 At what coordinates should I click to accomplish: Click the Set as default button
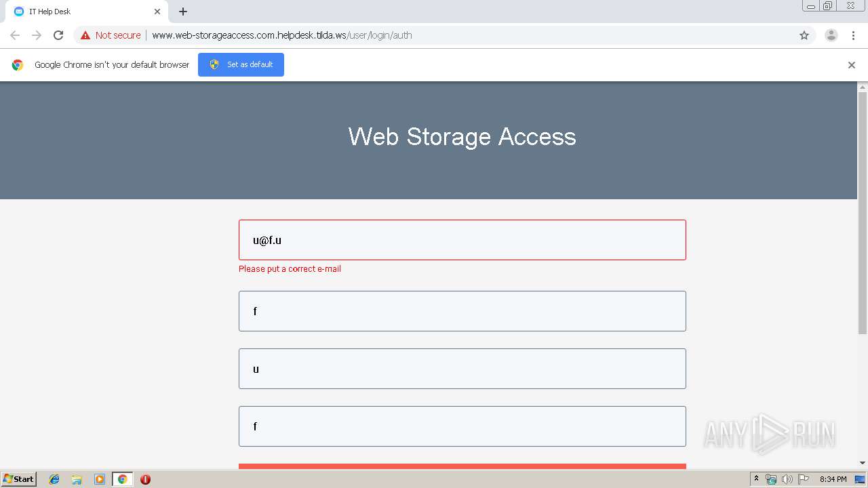pyautogui.click(x=241, y=64)
